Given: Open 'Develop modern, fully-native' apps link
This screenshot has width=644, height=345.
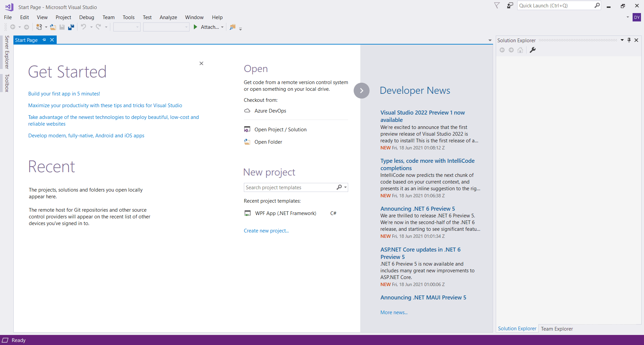Looking at the screenshot, I should 86,136.
